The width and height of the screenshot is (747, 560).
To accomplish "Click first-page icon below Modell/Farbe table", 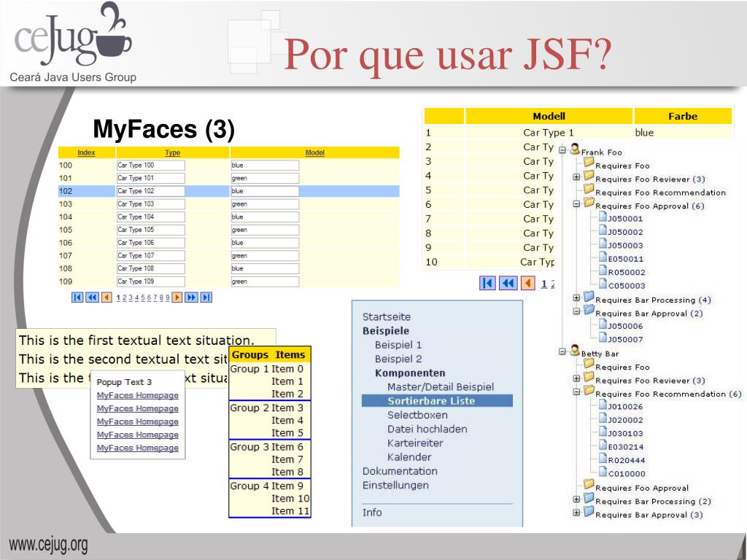I will (x=487, y=284).
